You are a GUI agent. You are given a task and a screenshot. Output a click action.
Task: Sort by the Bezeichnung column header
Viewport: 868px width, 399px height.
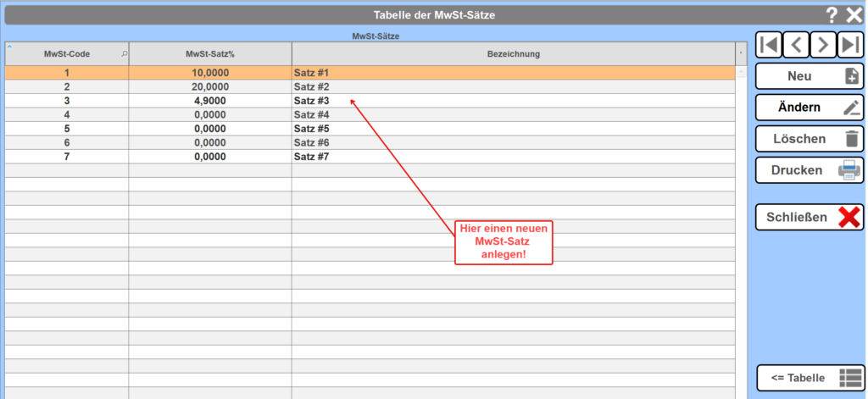click(x=513, y=54)
